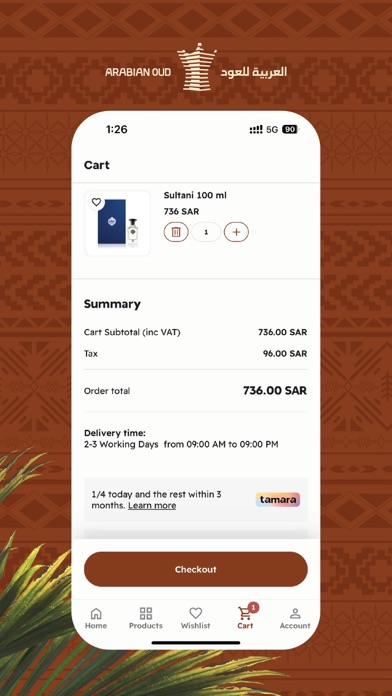This screenshot has height=696, width=392.
Task: Follow the Learn more link for Tamara
Action: [152, 506]
